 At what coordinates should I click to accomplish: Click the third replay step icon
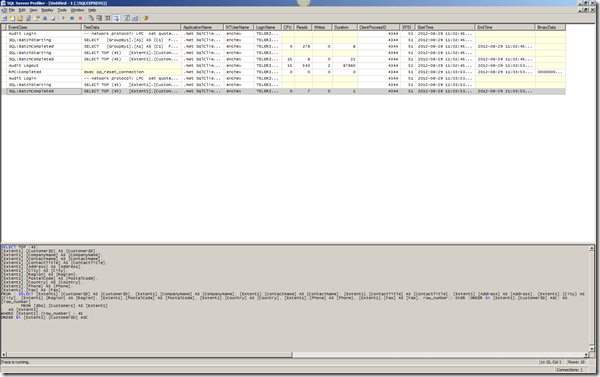108,18
